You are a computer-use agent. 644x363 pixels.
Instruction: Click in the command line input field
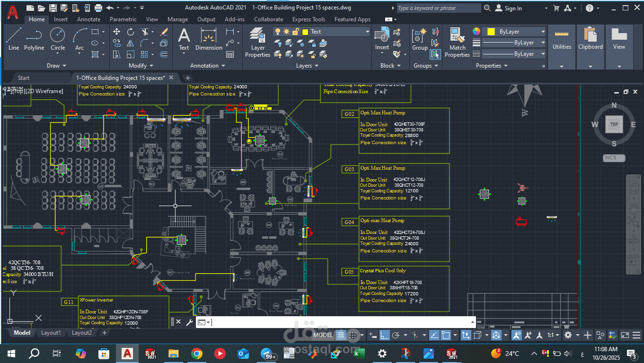point(341,322)
